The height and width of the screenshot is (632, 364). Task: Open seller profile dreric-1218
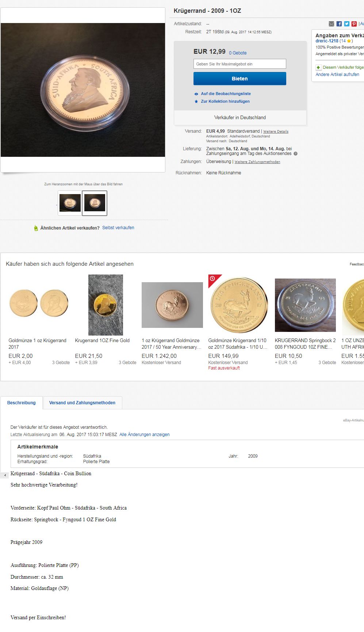[x=327, y=41]
